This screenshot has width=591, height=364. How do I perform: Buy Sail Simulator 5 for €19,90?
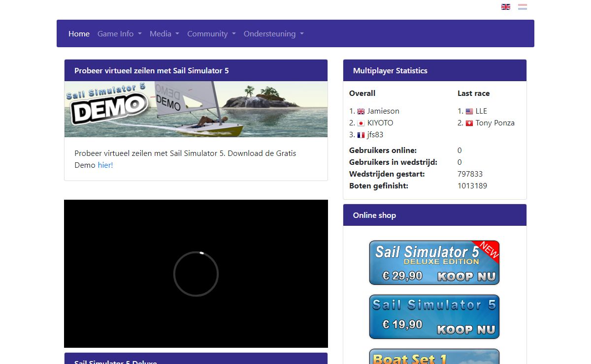(434, 317)
